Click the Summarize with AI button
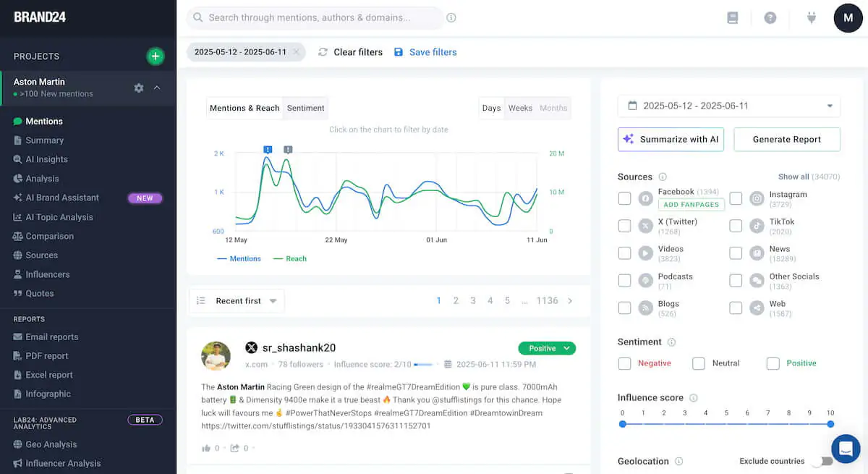Screen dimensions: 868x474 click(x=670, y=139)
